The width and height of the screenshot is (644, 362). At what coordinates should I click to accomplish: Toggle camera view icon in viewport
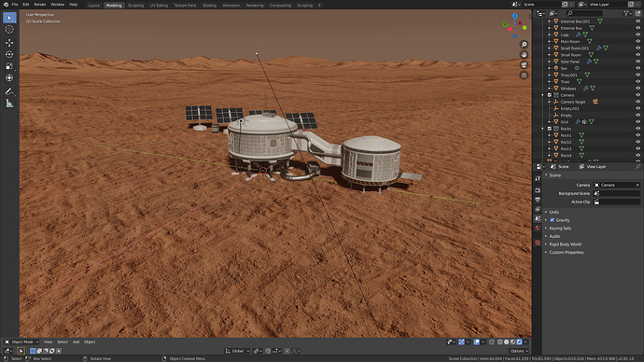pos(524,65)
